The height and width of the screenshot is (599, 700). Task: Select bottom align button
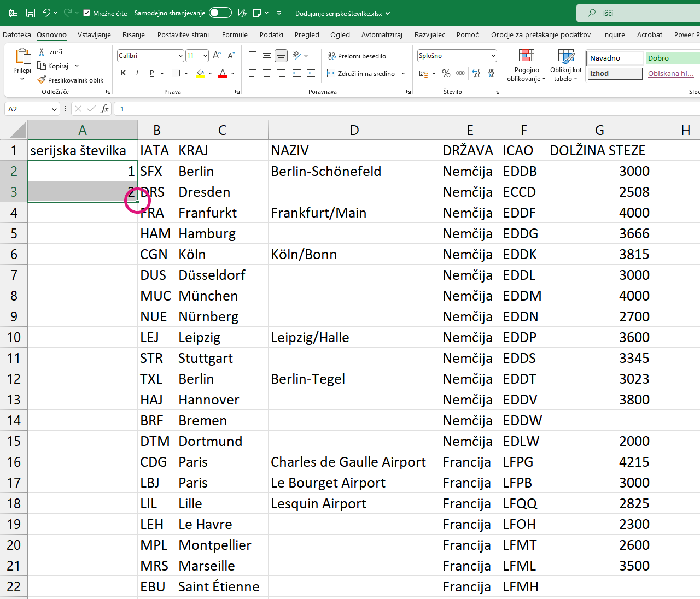[x=281, y=55]
